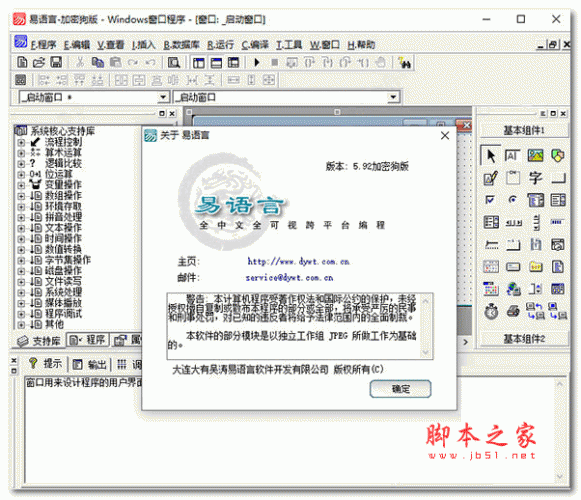Click the Copy toolbar icon
Screen dimensions: 581x500
click(97, 62)
